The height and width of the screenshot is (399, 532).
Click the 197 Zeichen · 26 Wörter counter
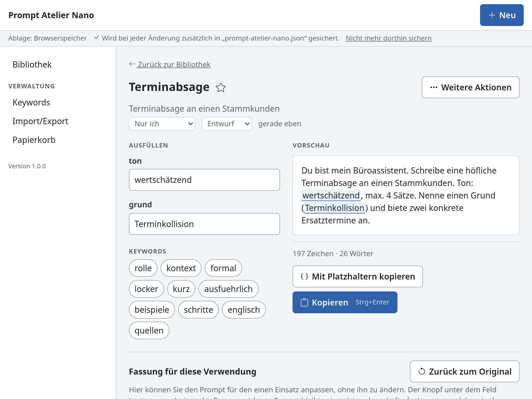333,254
